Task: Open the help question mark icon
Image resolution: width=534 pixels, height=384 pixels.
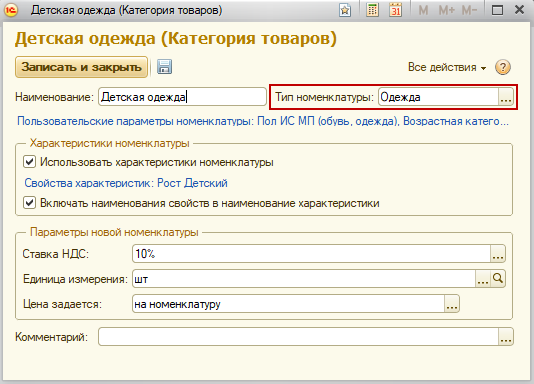Action: pos(503,67)
